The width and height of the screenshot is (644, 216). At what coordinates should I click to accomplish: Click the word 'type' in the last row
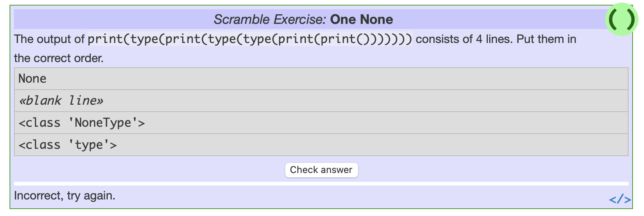89,145
